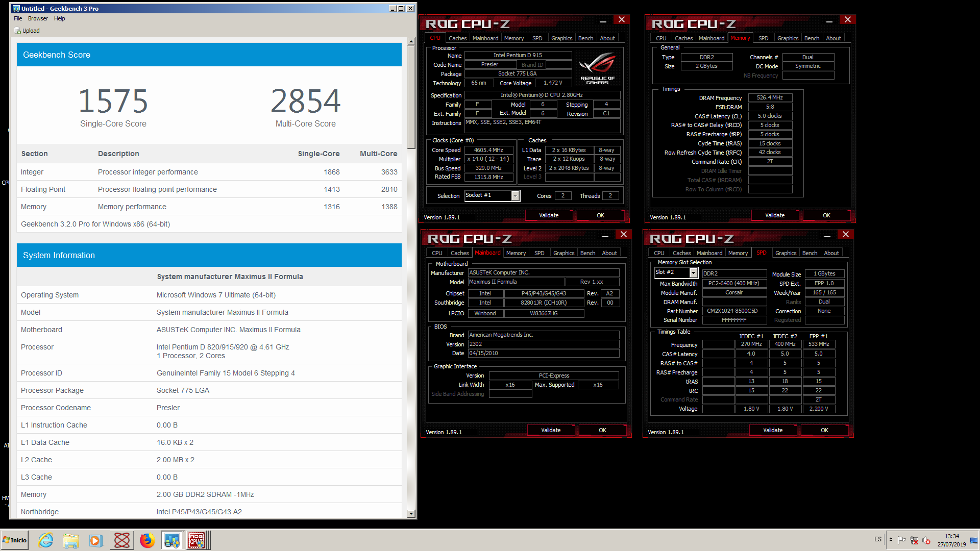Viewport: 980px width, 551px height.
Task: Click the ES language indicator
Action: point(878,539)
